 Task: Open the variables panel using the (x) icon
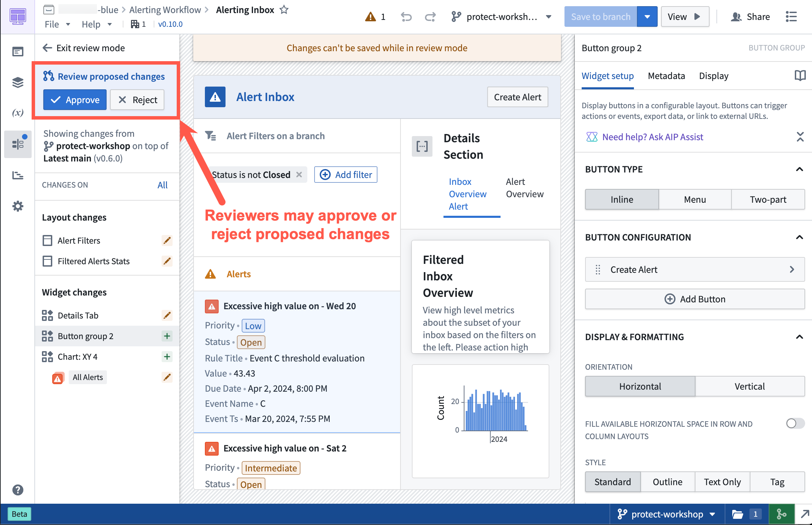pyautogui.click(x=18, y=112)
